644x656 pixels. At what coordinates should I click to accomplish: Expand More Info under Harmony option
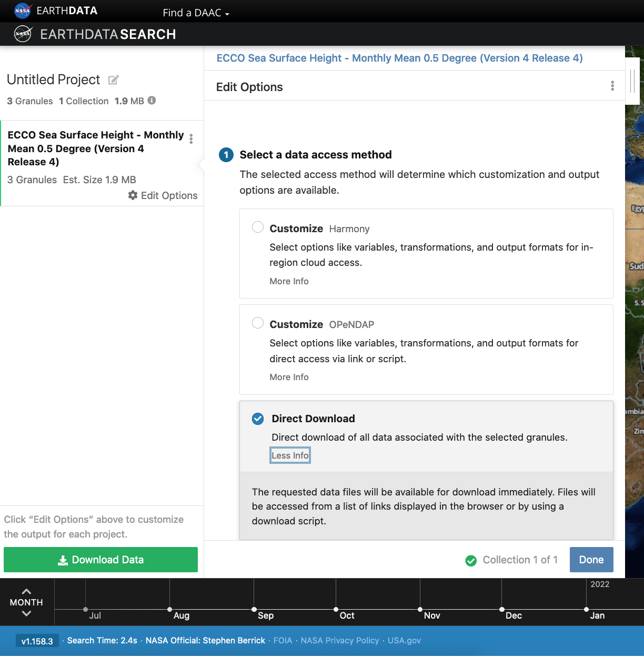coord(289,281)
